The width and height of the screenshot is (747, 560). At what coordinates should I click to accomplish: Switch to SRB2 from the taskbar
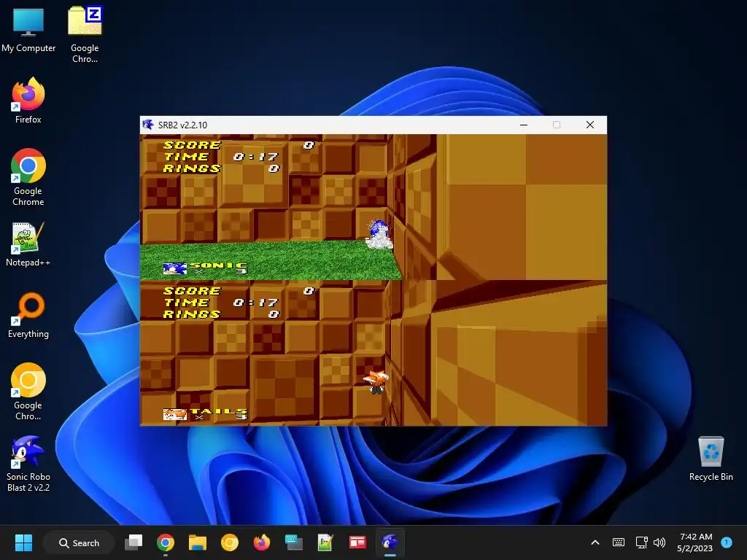click(x=390, y=542)
